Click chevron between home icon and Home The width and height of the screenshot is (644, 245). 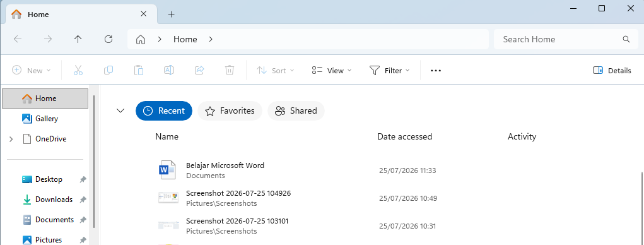tap(160, 39)
